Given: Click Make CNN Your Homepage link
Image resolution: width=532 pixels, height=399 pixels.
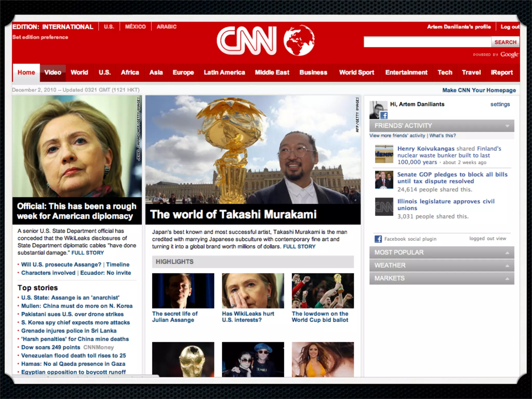Looking at the screenshot, I should click(479, 90).
